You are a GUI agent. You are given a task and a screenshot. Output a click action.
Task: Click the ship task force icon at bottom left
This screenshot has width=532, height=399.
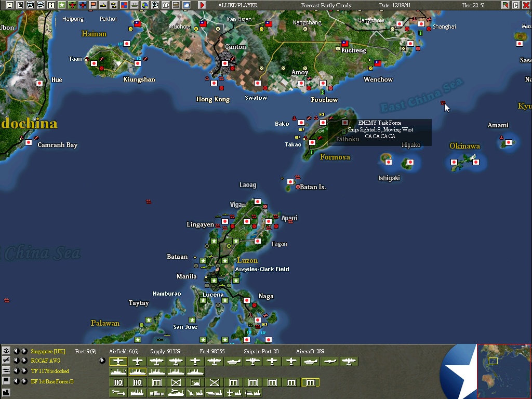tap(6, 370)
